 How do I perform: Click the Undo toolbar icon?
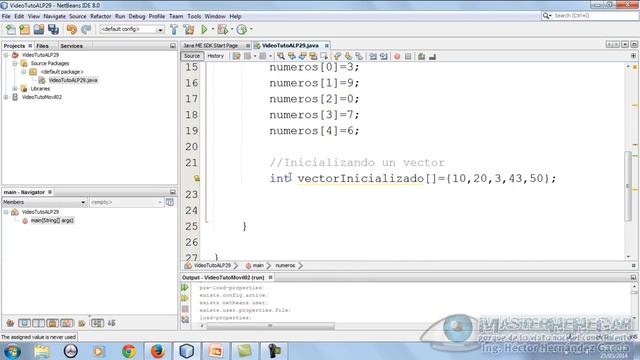point(72,29)
